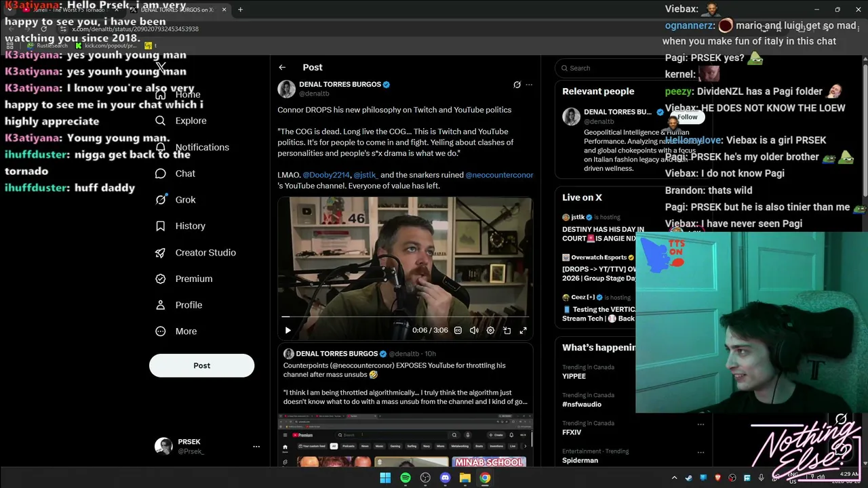Open the Ceez live listing
The image size is (868, 488).
click(x=599, y=308)
